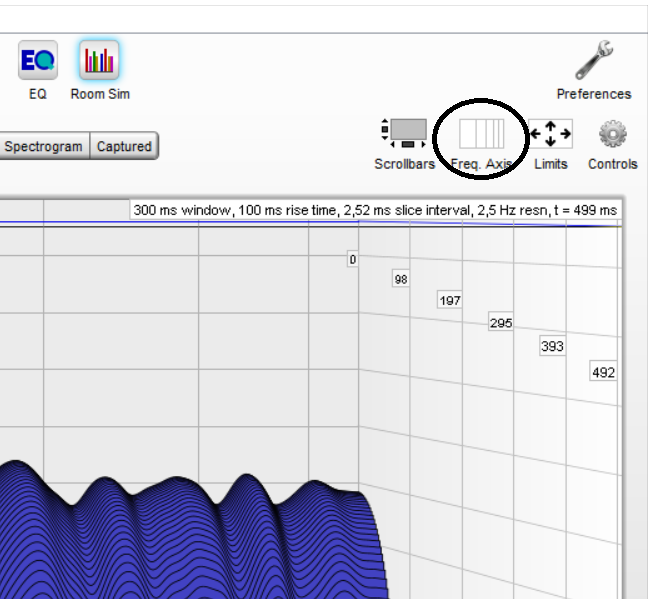
Task: Click the 'Controls' text label
Action: pos(612,164)
